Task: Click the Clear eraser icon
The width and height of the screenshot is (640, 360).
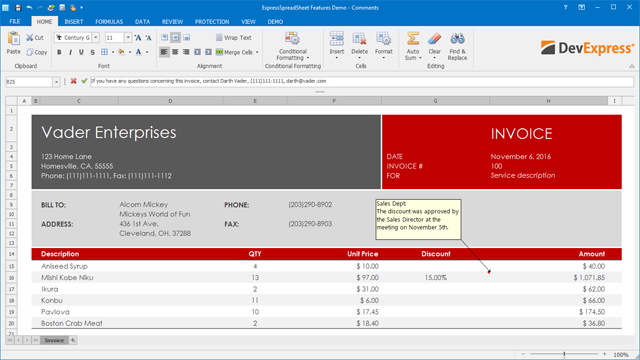Action: (x=434, y=39)
